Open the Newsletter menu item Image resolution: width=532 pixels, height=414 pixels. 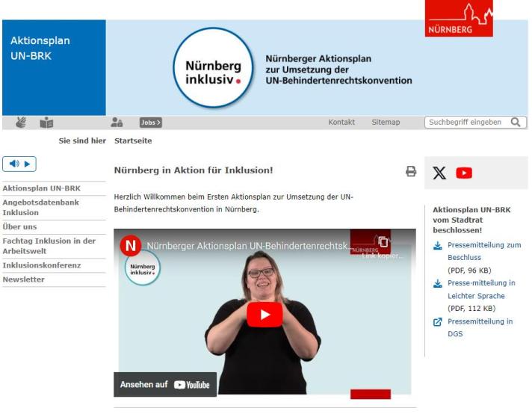pyautogui.click(x=23, y=279)
